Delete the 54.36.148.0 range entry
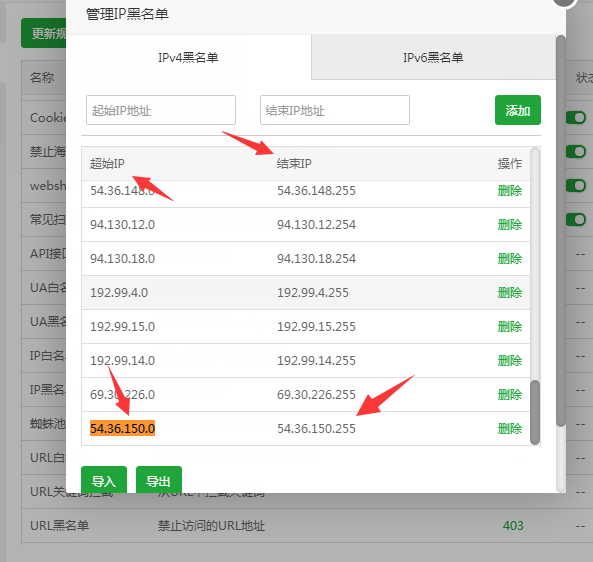Screen dimensions: 593x562 [509, 191]
